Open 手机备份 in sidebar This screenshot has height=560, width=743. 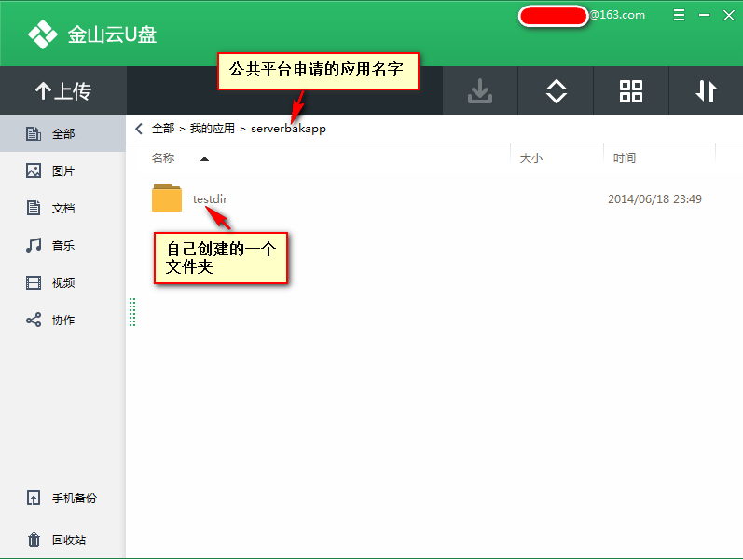63,498
